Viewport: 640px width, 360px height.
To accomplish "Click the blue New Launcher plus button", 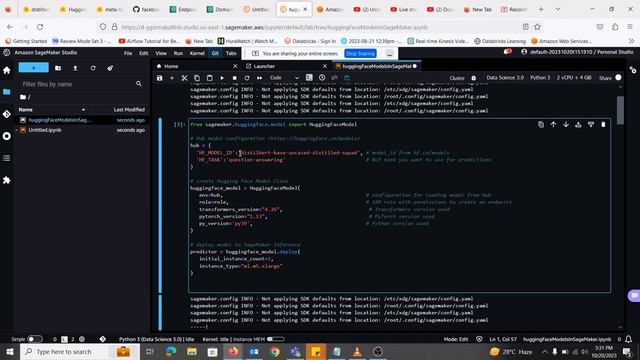I will [x=33, y=68].
